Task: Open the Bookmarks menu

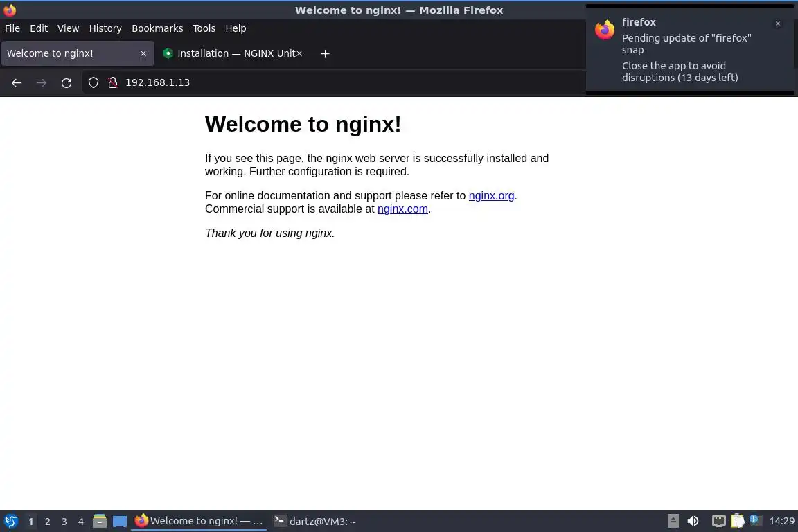Action: 157,28
